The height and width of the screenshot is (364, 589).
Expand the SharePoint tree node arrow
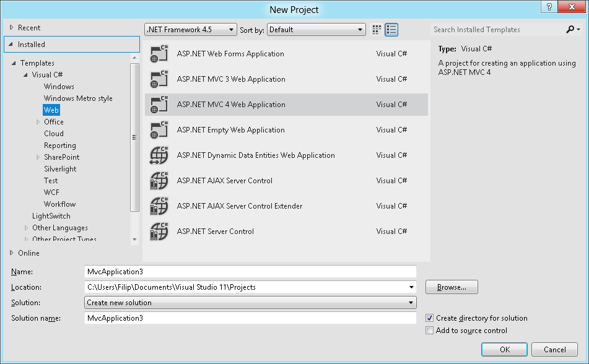[x=38, y=157]
